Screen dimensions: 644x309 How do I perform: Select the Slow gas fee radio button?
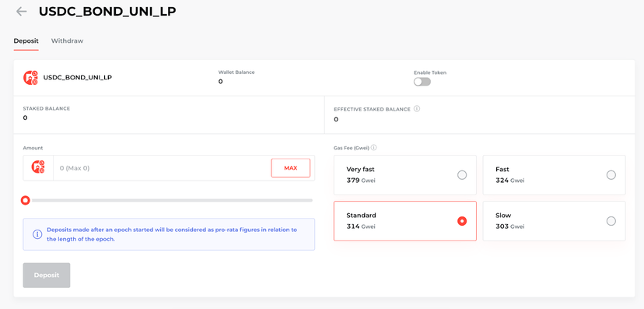click(x=611, y=221)
